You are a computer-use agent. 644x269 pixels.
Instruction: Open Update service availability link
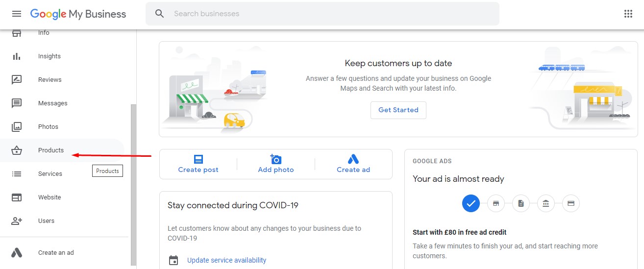point(227,260)
